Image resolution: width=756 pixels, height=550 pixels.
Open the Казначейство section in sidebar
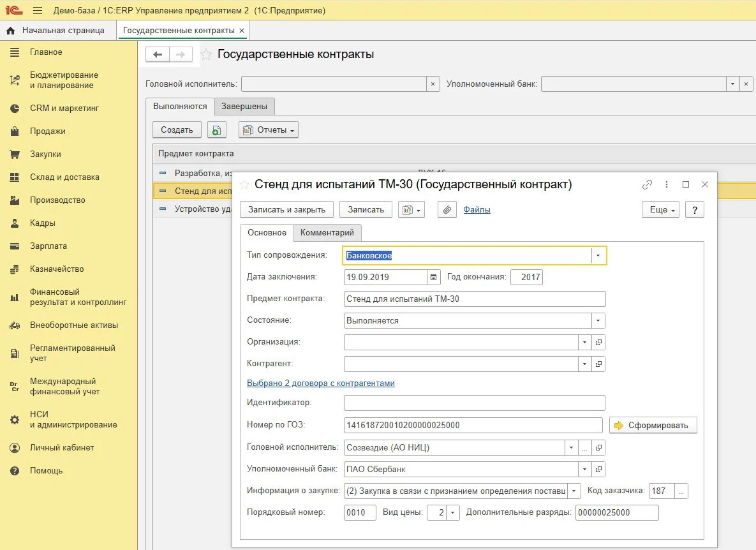click(x=56, y=269)
